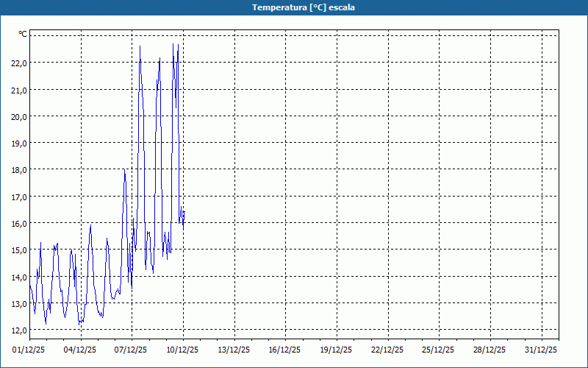Click the 25/12/25 date label
The height and width of the screenshot is (368, 588).
[439, 350]
